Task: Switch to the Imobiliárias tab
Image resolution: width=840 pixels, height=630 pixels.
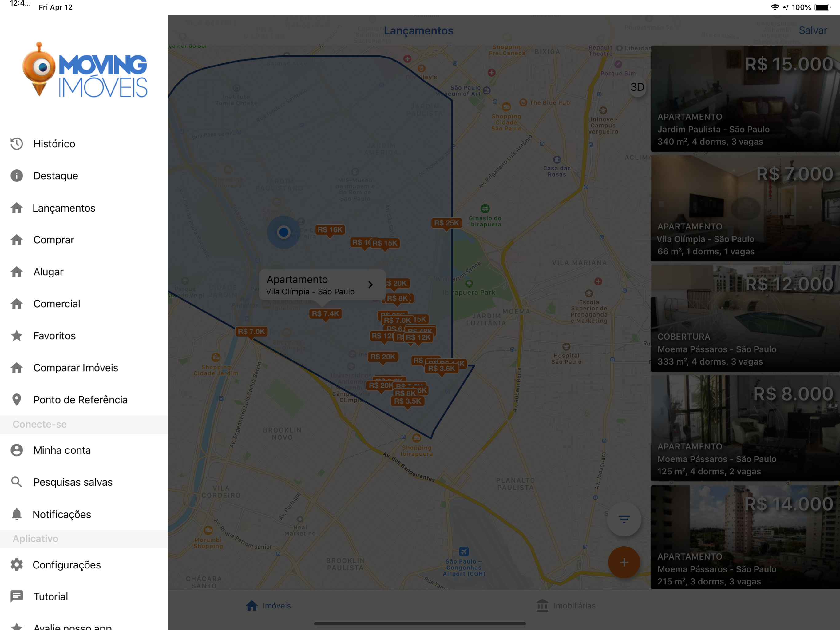Action: pyautogui.click(x=566, y=606)
